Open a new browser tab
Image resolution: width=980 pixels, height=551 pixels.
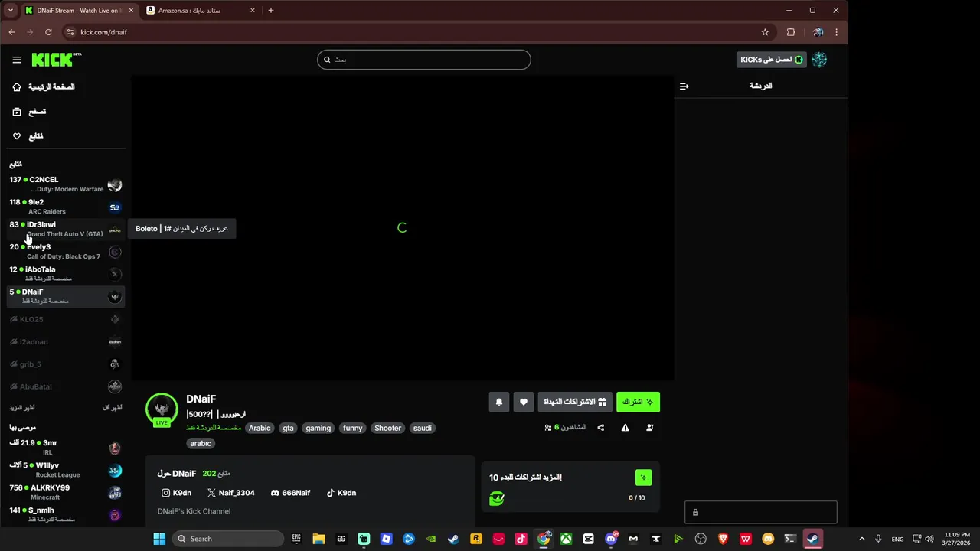(270, 10)
